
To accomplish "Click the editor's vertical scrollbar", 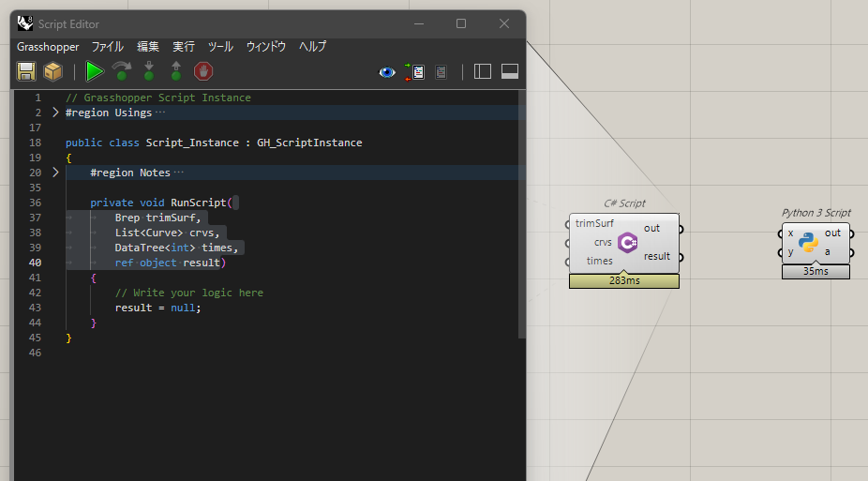I will (x=521, y=216).
